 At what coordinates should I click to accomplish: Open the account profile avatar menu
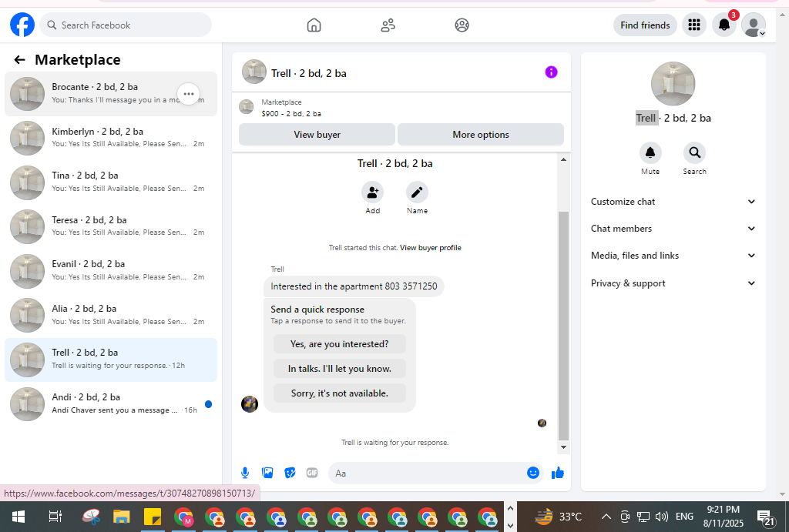coord(754,25)
